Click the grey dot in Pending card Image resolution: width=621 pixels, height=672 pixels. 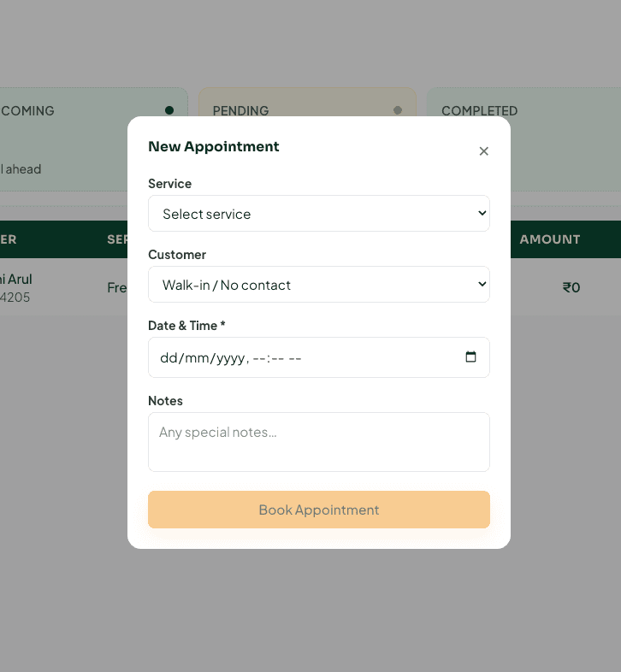coord(398,110)
